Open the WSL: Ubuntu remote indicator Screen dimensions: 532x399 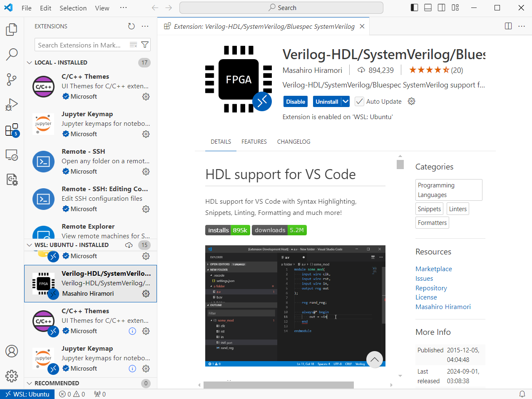[27, 394]
